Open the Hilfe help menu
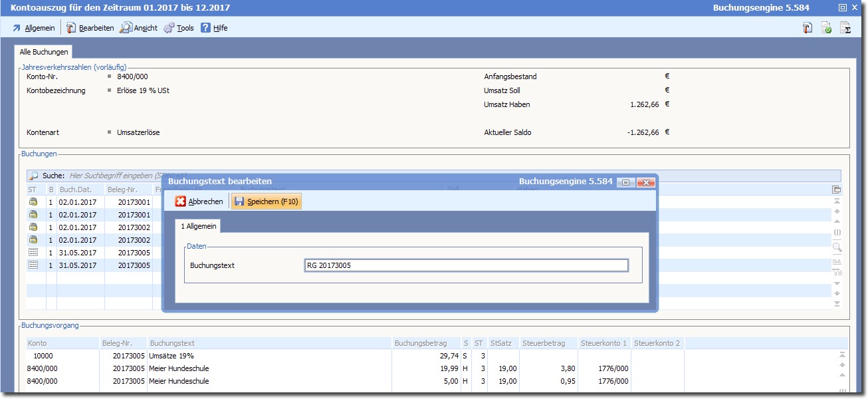This screenshot has height=399, width=868. 214,28
